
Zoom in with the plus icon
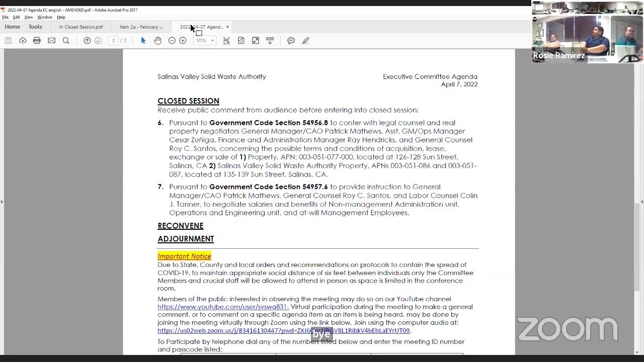coord(183,41)
